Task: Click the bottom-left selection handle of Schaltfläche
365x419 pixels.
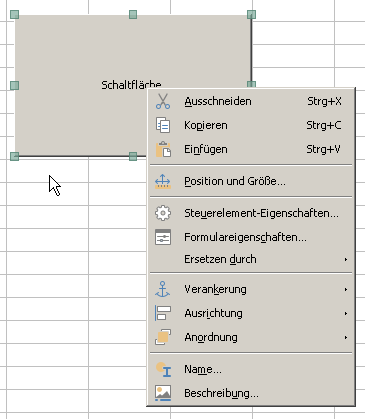Action: coord(14,156)
